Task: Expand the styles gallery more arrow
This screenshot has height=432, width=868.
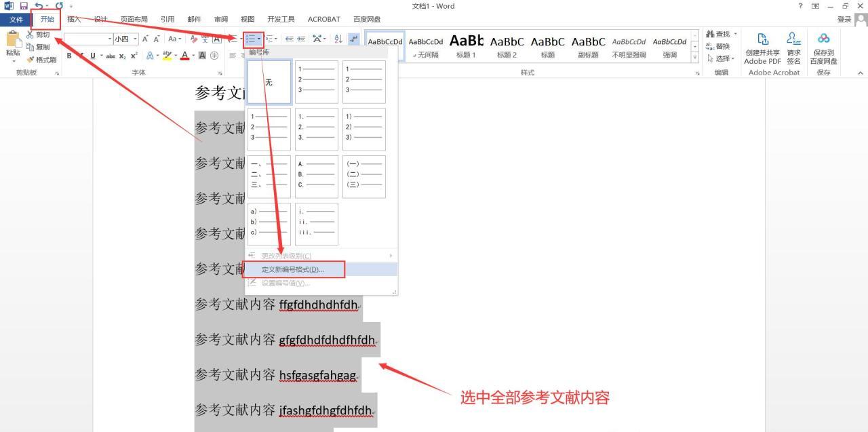Action: coord(694,57)
